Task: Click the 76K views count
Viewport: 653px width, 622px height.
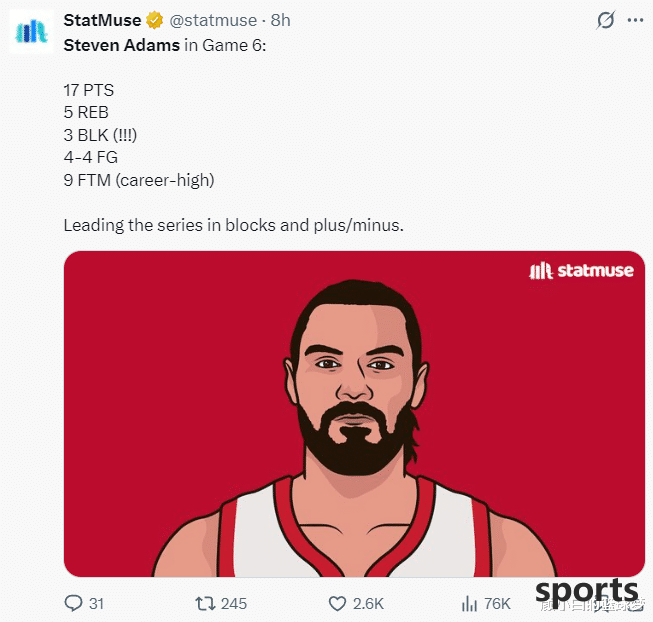Action: click(497, 604)
